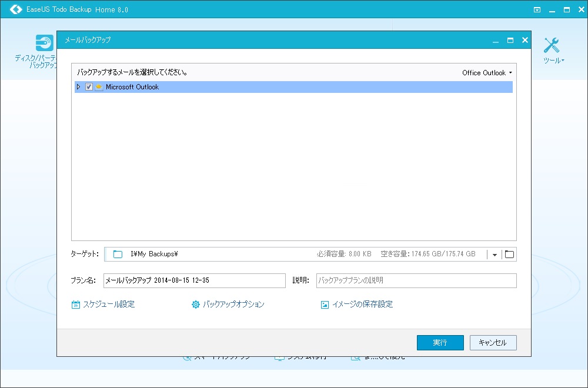Open イメージの保存設定 image retention settings
This screenshot has width=588, height=388.
(x=357, y=305)
